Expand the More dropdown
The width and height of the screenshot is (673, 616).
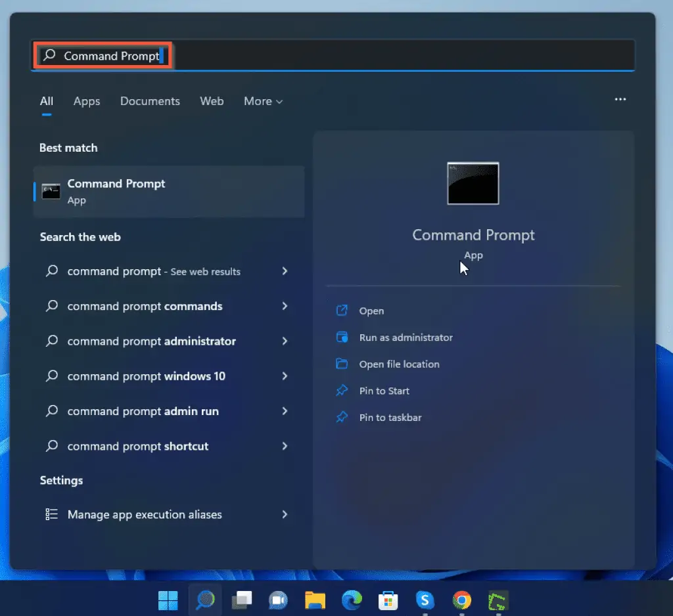(x=263, y=101)
